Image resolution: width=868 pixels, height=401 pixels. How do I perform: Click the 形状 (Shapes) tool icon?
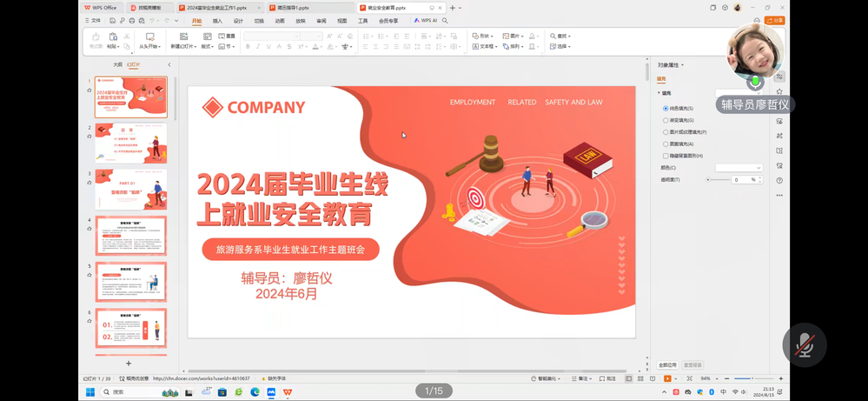[477, 37]
